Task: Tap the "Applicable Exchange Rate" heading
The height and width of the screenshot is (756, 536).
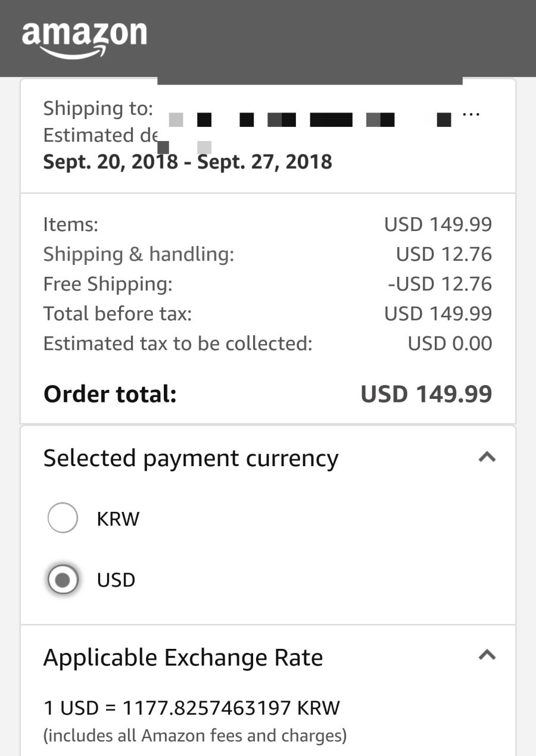Action: tap(183, 658)
